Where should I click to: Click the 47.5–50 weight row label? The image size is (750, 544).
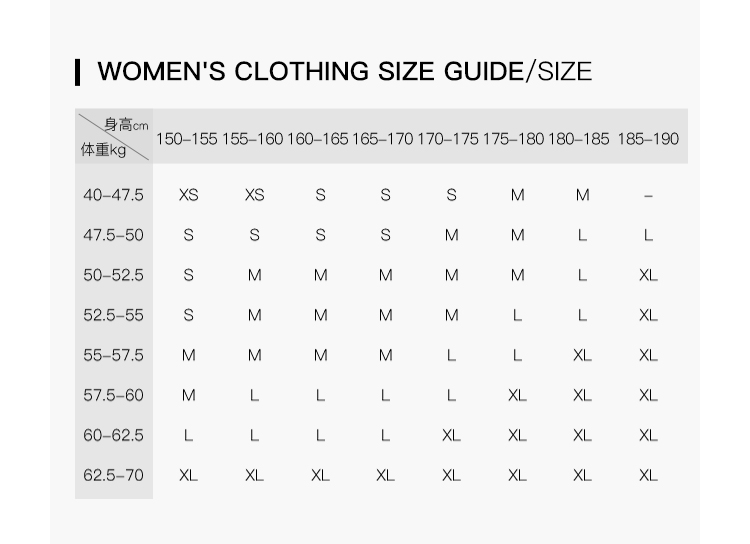[113, 235]
